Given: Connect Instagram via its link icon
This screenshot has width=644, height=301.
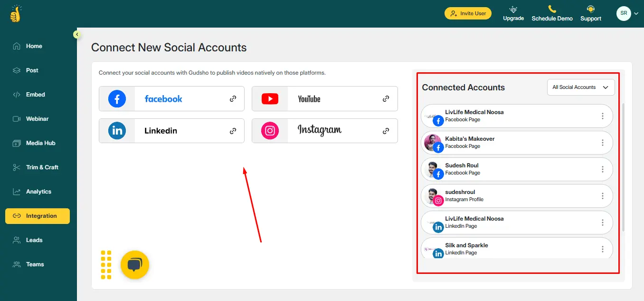Looking at the screenshot, I should pyautogui.click(x=386, y=131).
